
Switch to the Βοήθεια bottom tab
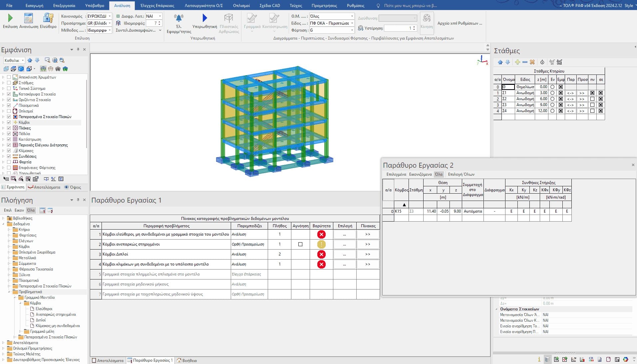coord(187,360)
